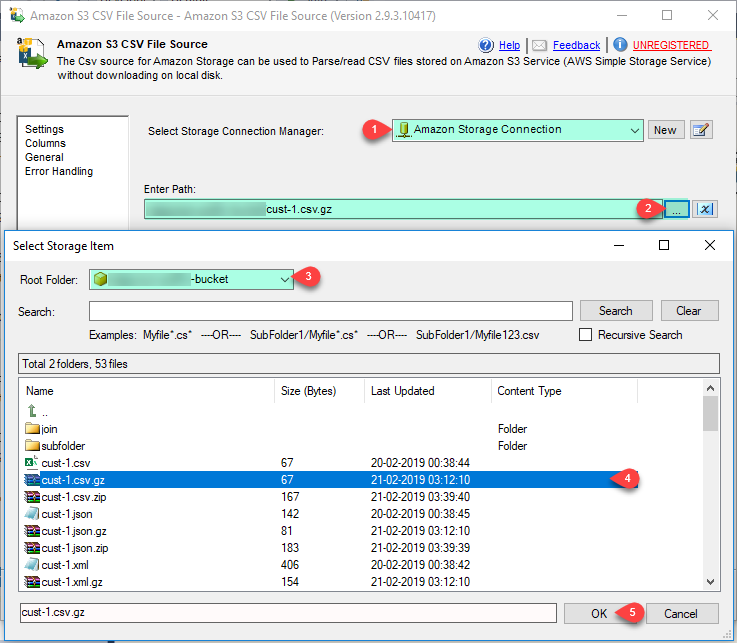Click the file list scroll down arrow
This screenshot has height=643, width=737.
[x=710, y=582]
